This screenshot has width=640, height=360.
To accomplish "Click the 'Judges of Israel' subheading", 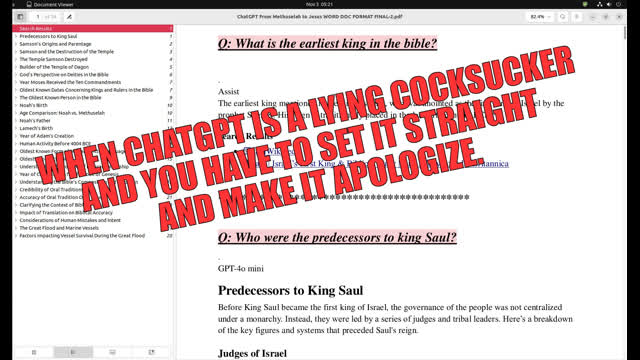I will 252,353.
